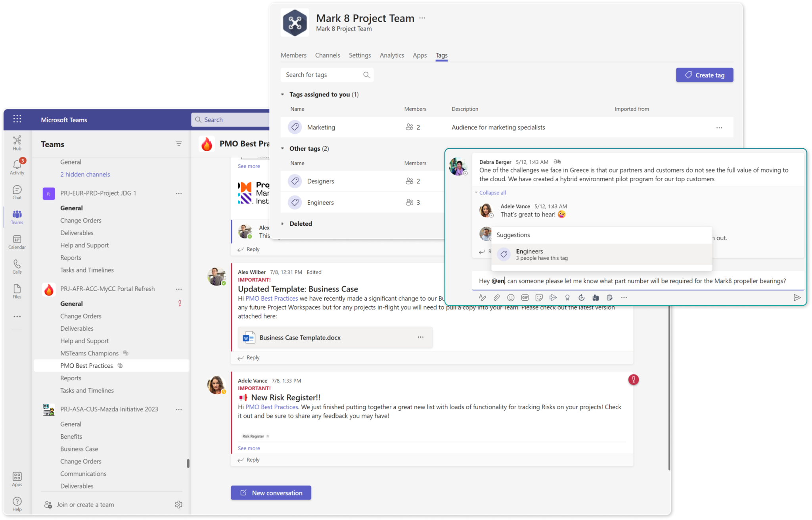The height and width of the screenshot is (520, 812).
Task: Collapse the Tags assigned to you section
Action: click(282, 94)
